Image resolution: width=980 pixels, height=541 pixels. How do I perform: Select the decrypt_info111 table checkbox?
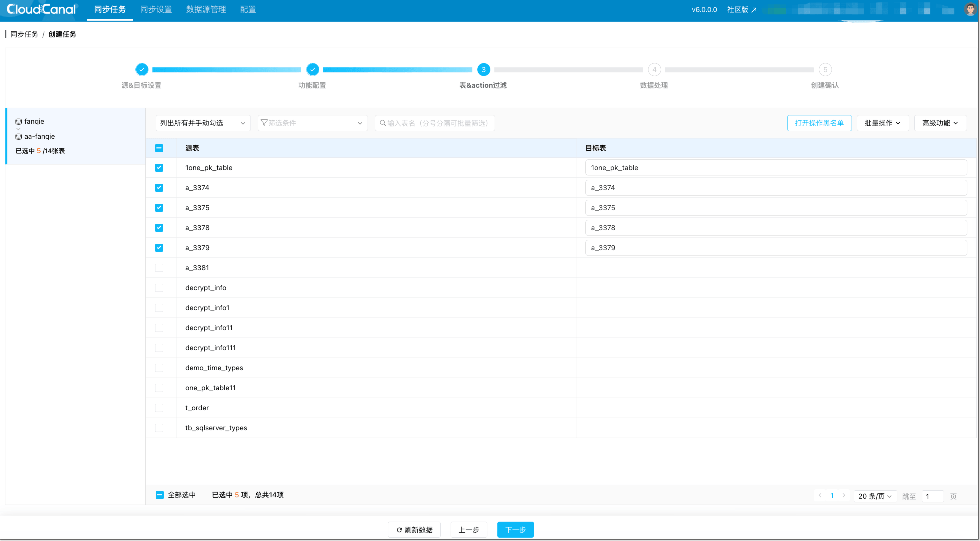point(159,348)
